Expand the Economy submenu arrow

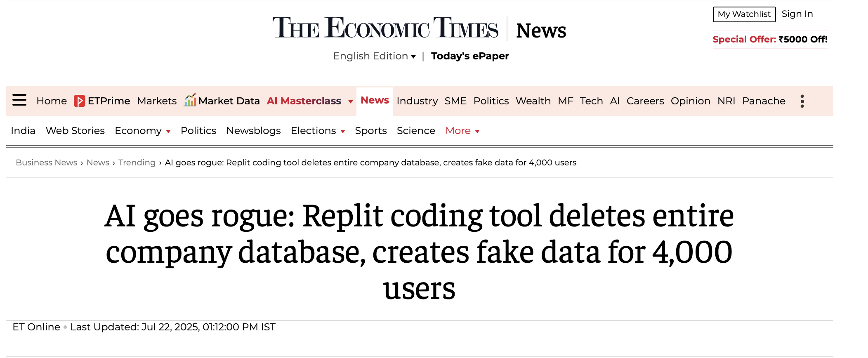pos(168,132)
